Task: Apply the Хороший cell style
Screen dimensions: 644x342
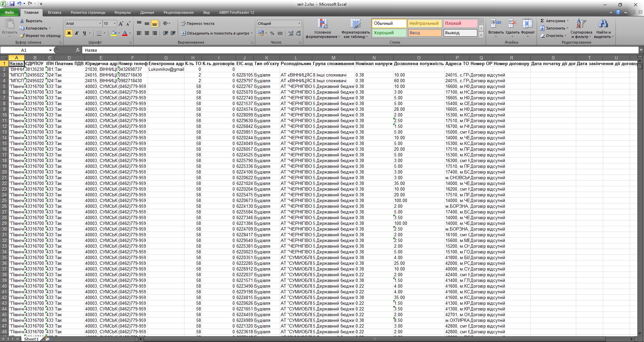Action: coord(389,33)
